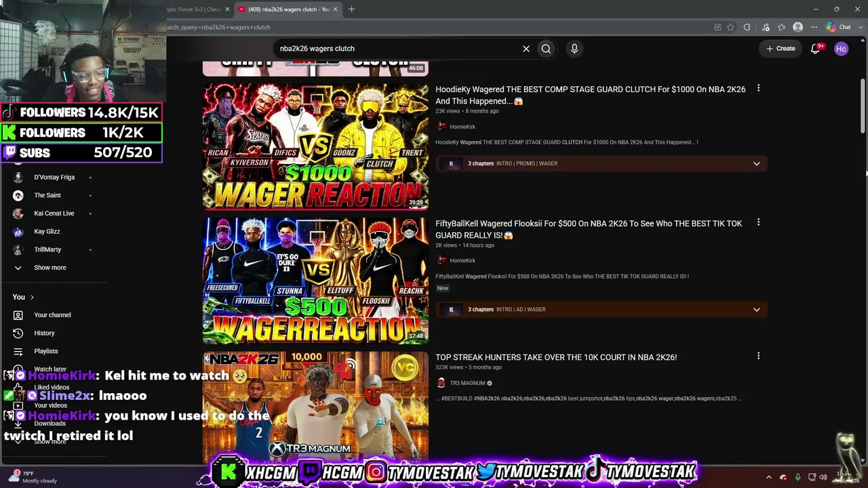868x488 pixels.
Task: Click the green microphone tray icon
Action: [797, 477]
